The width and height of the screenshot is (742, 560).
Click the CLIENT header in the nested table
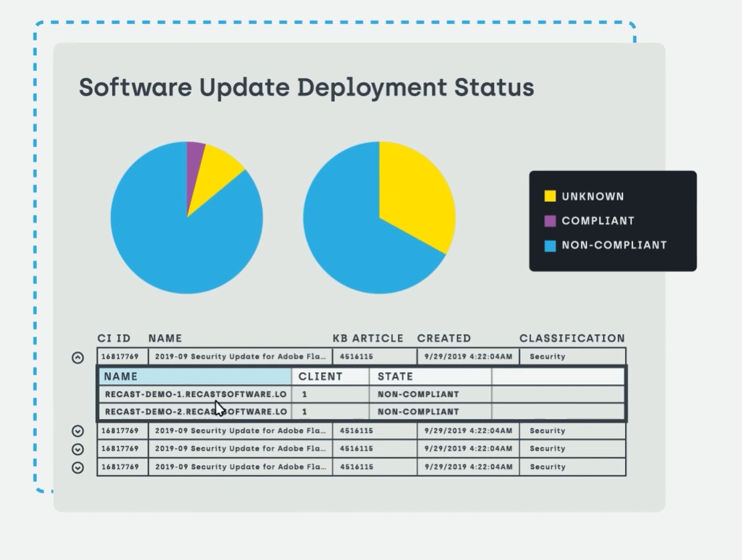[320, 377]
